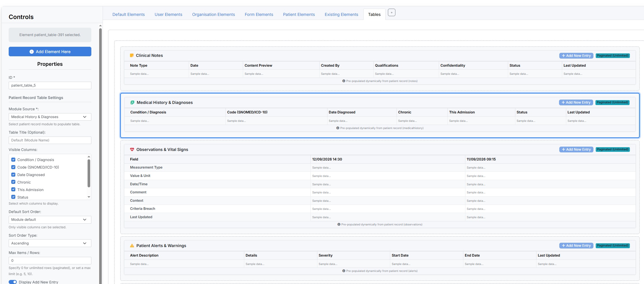Image resolution: width=644 pixels, height=284 pixels.
Task: Switch to the User Elements tab
Action: (169, 14)
